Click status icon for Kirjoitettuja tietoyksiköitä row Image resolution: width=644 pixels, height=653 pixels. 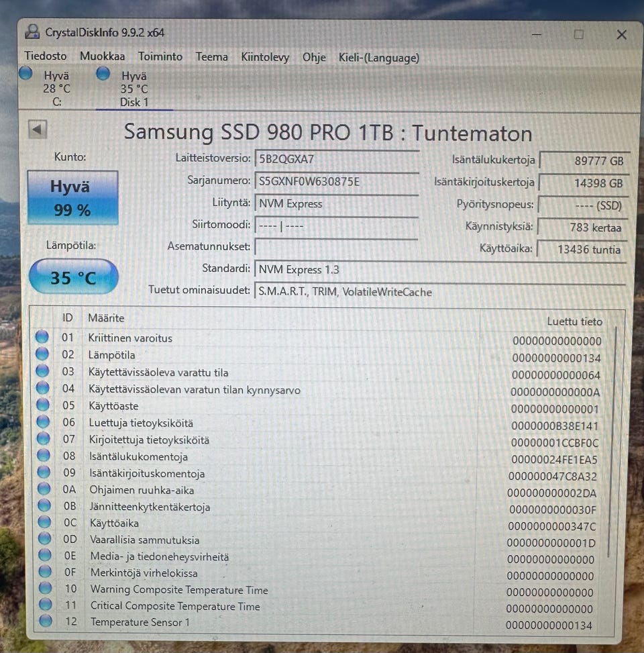(x=44, y=438)
